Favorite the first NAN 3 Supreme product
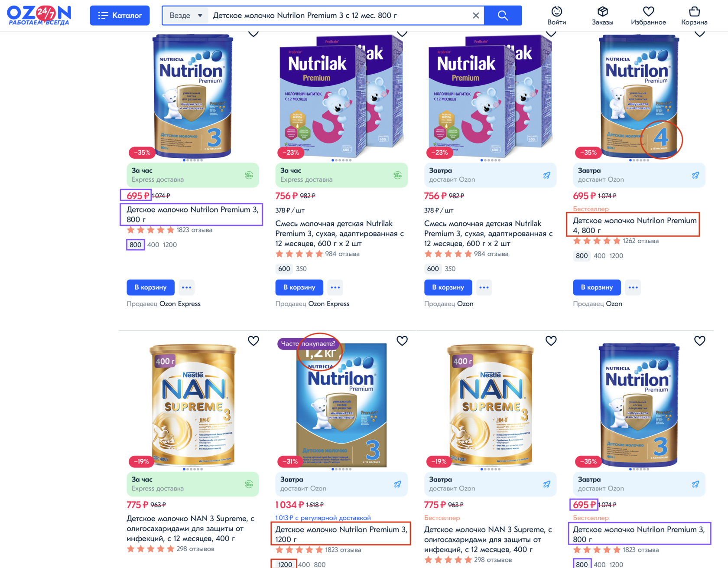This screenshot has width=728, height=568. pos(253,341)
